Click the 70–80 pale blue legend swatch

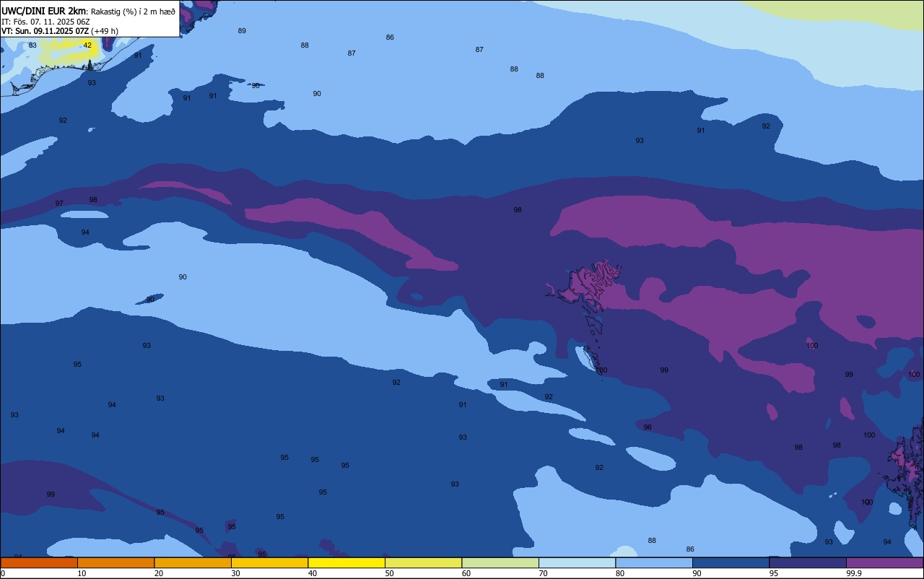point(577,562)
